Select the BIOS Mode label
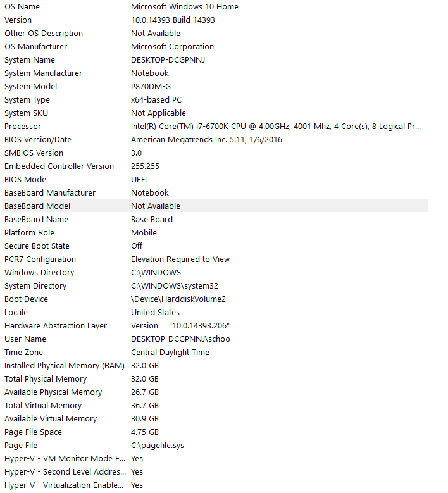This screenshot has height=493, width=448. click(25, 180)
